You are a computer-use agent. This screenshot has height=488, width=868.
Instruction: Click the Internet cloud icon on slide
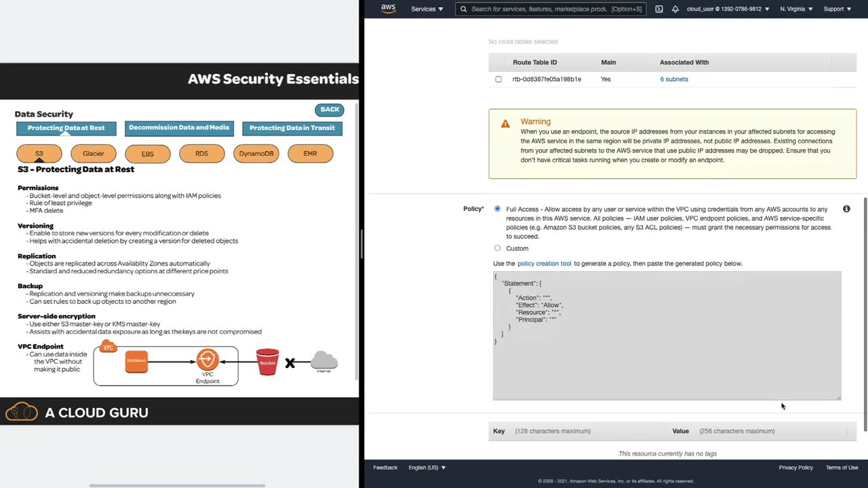pos(324,361)
